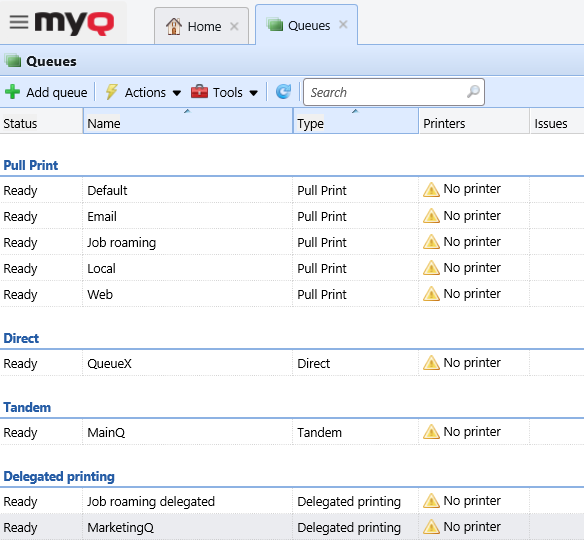Sort by the Type column header
Image resolution: width=584 pixels, height=549 pixels.
coord(356,121)
